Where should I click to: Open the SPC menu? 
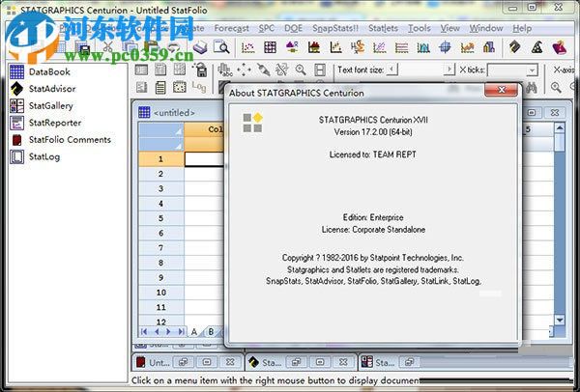[x=267, y=28]
